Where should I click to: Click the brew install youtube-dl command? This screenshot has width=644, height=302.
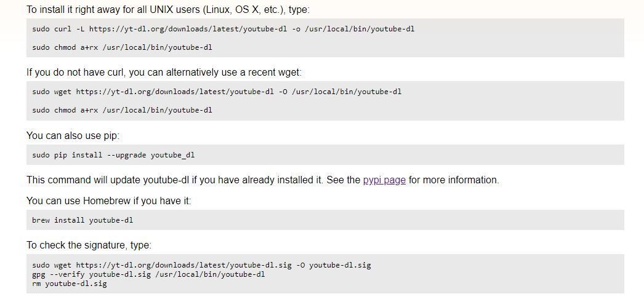[x=83, y=220]
